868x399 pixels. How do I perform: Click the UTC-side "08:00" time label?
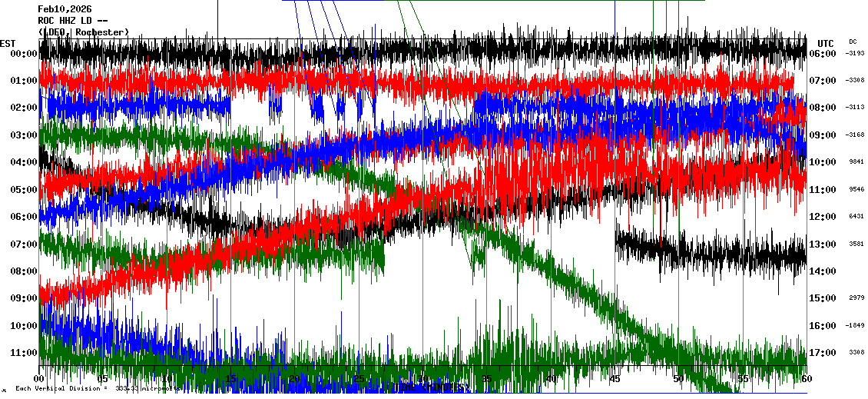coord(823,108)
